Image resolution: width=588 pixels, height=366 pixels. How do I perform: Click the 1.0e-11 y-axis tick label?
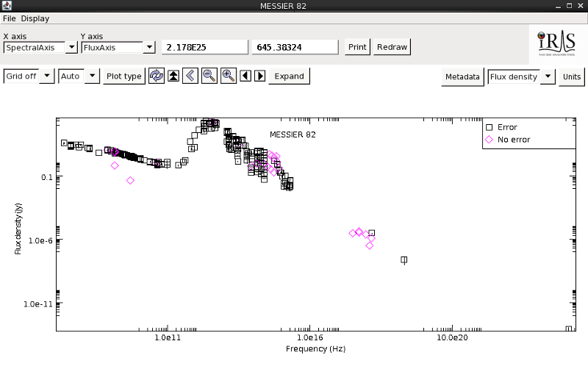(x=38, y=304)
